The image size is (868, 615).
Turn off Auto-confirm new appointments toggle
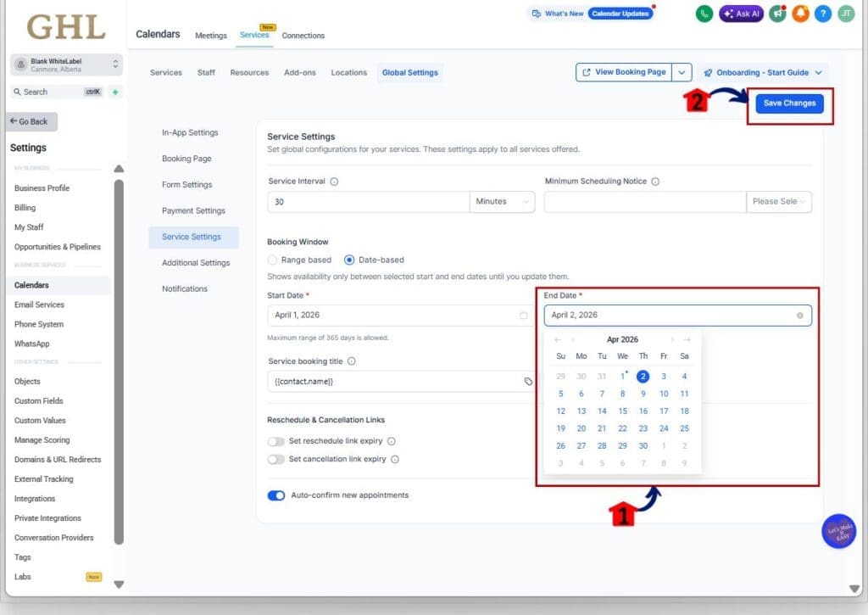click(x=275, y=495)
